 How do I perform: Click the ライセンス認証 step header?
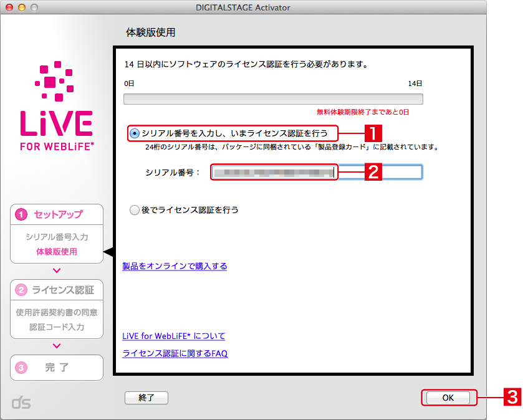click(x=63, y=290)
